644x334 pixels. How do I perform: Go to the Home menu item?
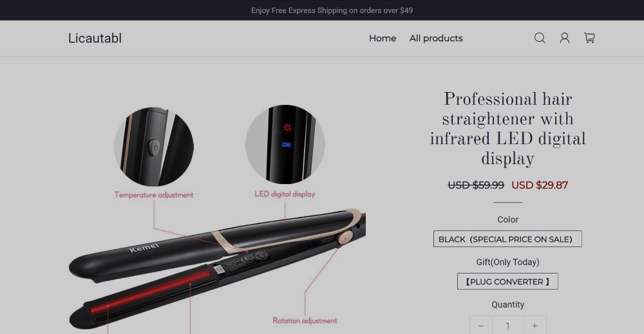[383, 38]
